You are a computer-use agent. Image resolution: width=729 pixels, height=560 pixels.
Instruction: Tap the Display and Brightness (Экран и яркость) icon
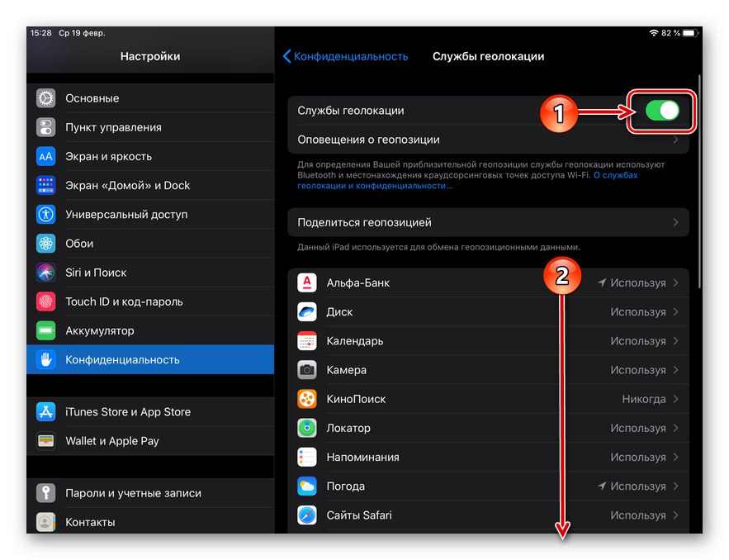tap(45, 156)
